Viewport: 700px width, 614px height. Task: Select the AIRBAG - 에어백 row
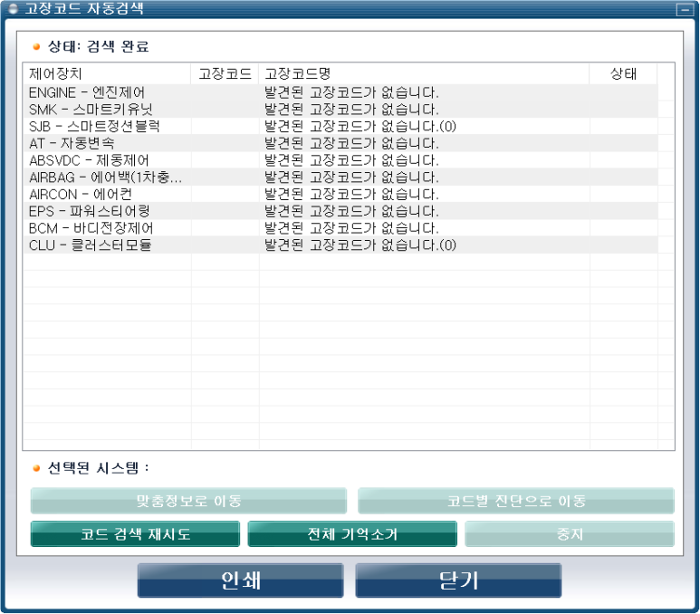click(340, 177)
